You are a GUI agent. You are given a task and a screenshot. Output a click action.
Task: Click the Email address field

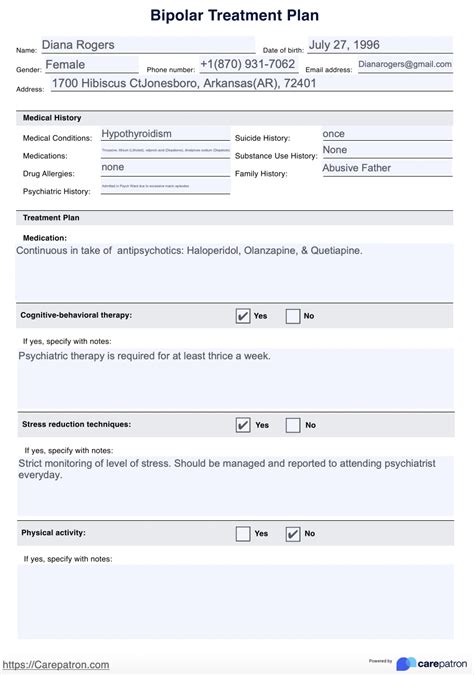coord(405,65)
